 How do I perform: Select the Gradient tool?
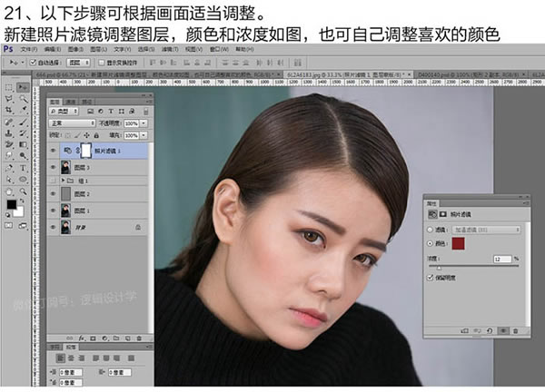click(23, 144)
